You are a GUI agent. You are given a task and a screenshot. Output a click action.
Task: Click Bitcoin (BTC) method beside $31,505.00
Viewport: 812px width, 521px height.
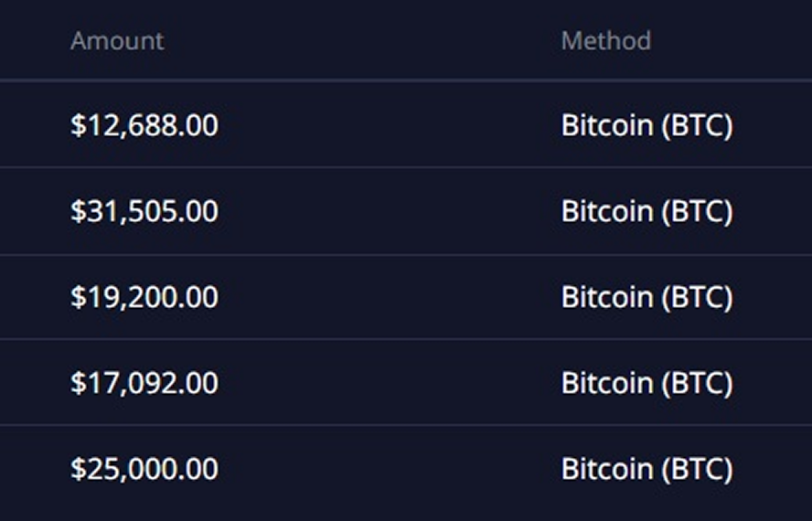coord(646,211)
